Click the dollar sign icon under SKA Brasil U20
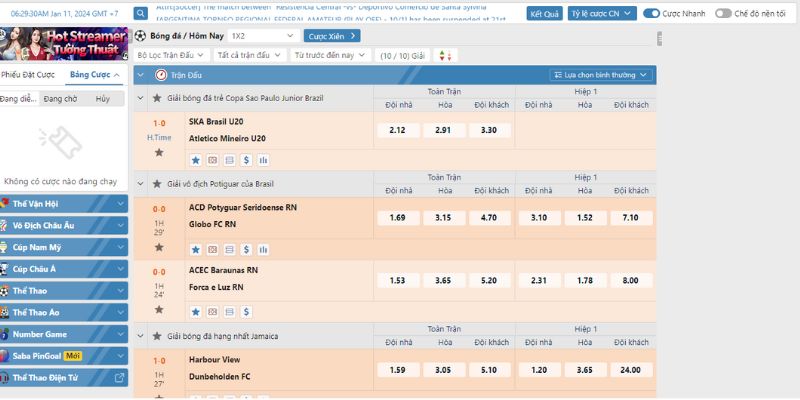This screenshot has height=400, width=800. click(x=247, y=159)
